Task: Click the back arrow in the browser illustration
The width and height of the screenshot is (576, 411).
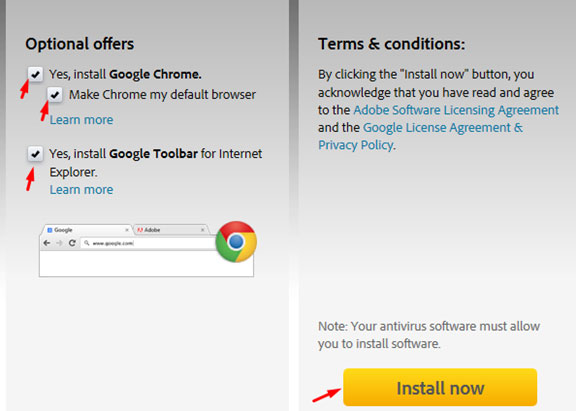Action: (x=47, y=243)
